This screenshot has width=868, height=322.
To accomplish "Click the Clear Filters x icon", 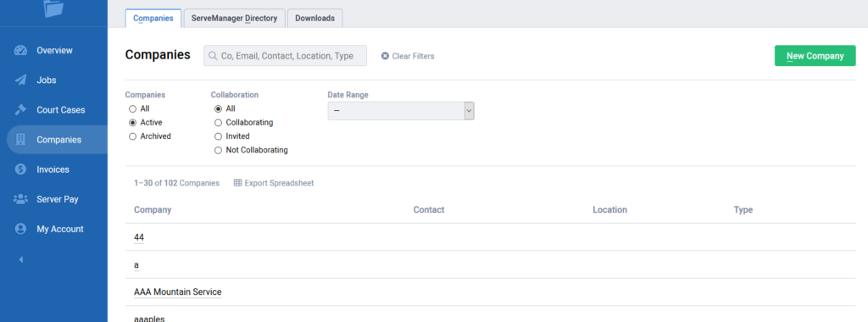I will (386, 56).
